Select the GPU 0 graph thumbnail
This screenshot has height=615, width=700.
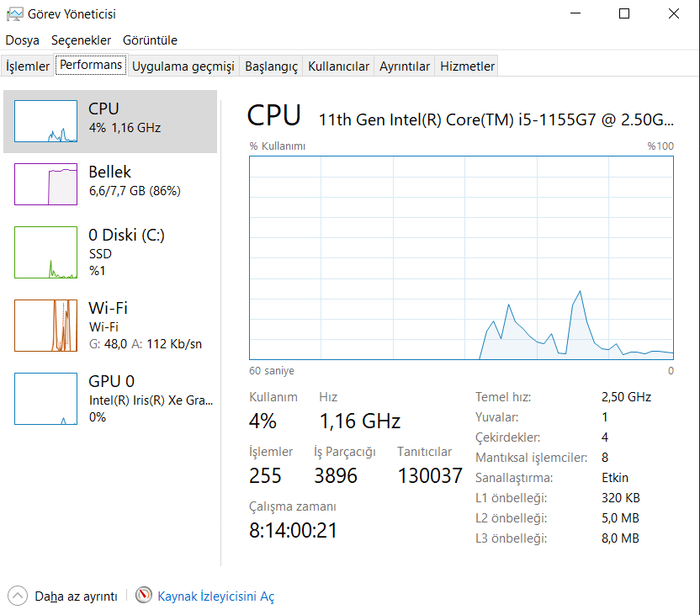pos(45,399)
